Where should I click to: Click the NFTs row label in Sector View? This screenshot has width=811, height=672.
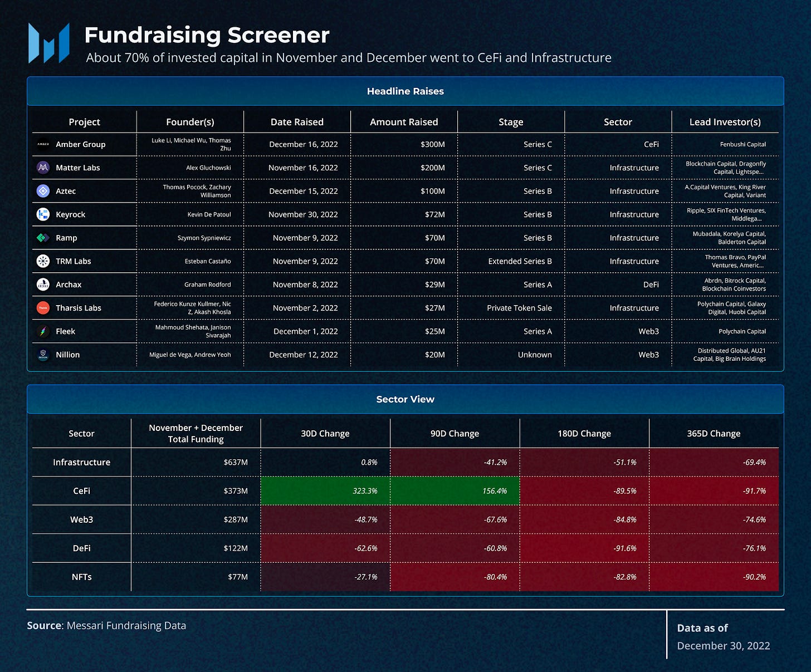tap(82, 577)
